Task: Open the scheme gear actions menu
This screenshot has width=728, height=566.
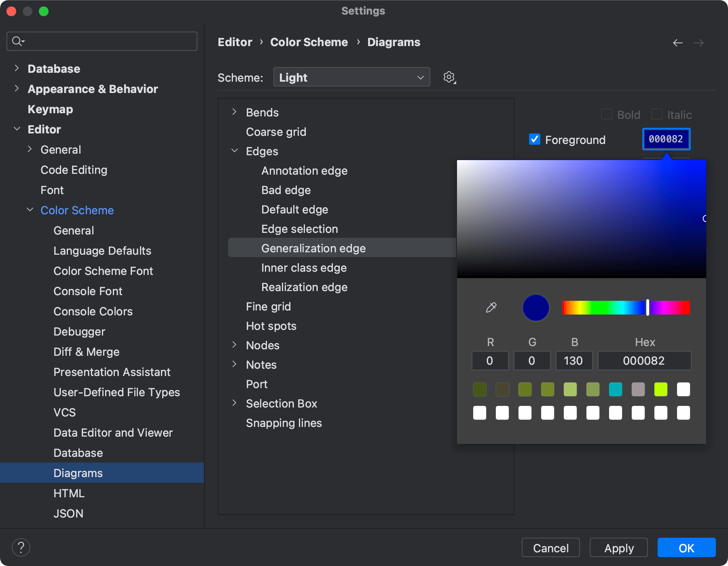Action: (449, 77)
